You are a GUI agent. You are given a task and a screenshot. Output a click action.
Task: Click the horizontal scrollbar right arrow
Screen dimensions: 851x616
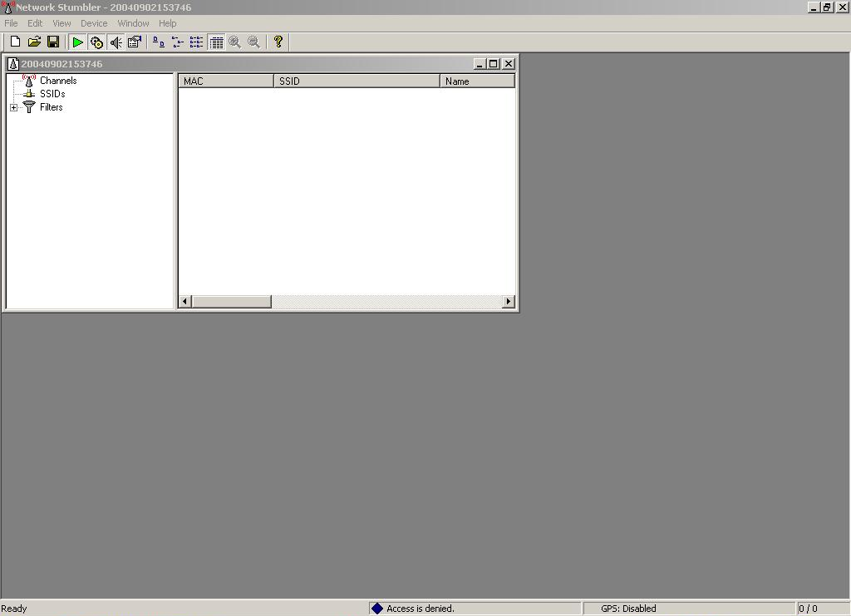click(x=508, y=301)
